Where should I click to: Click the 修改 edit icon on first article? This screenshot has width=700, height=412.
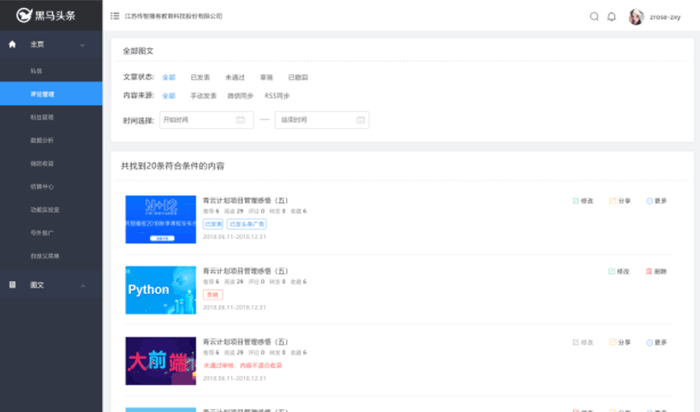point(576,201)
